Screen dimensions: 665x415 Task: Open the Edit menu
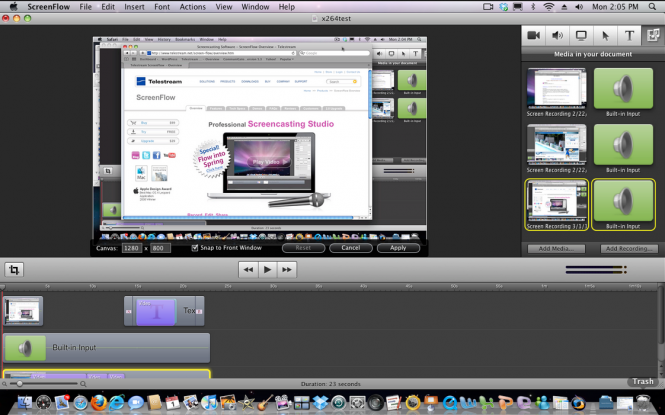click(x=108, y=7)
